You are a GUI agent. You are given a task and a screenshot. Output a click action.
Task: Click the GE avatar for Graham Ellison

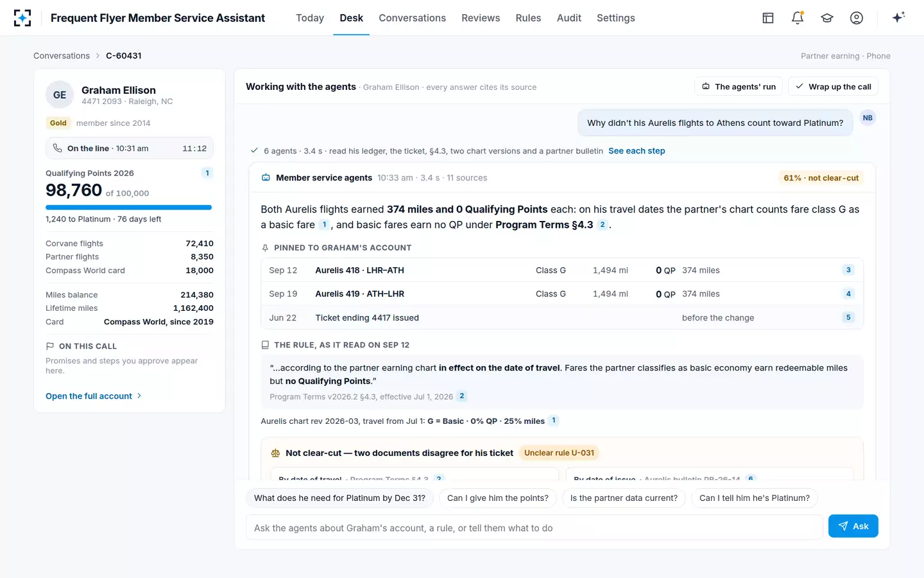tap(60, 95)
